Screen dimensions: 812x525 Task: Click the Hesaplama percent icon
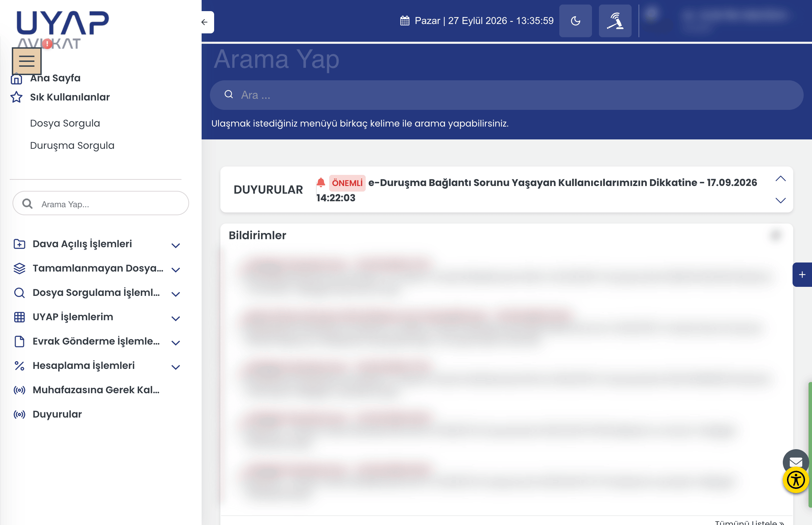(19, 366)
